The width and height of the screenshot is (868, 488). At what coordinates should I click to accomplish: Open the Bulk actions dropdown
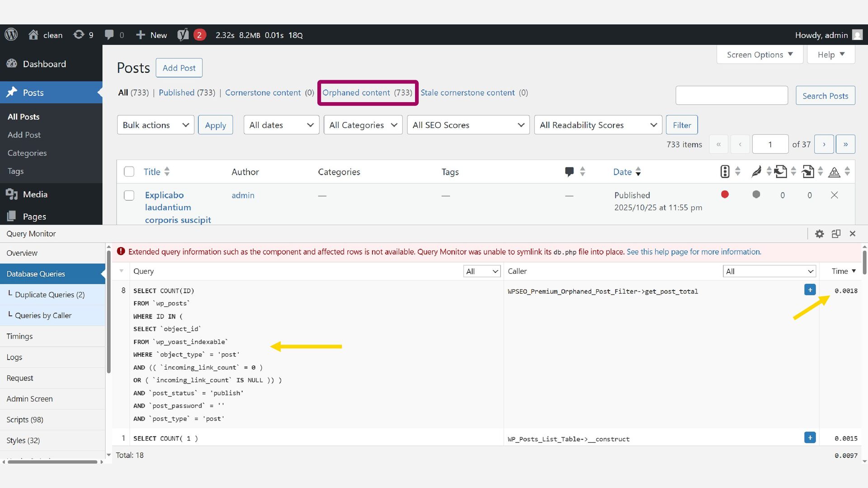[x=156, y=125]
